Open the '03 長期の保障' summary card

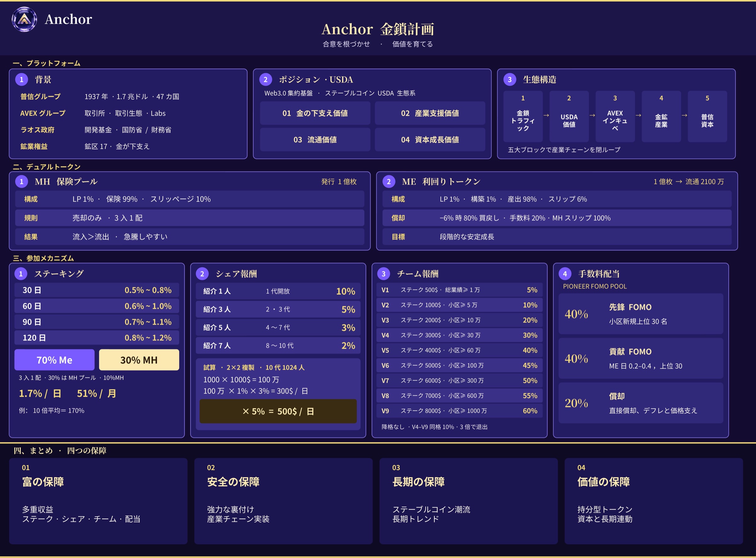[469, 501]
